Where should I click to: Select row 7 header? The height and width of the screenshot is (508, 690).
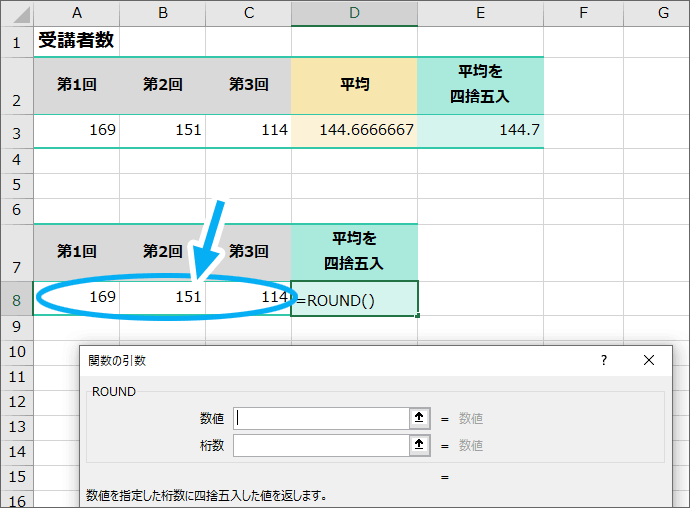(17, 253)
